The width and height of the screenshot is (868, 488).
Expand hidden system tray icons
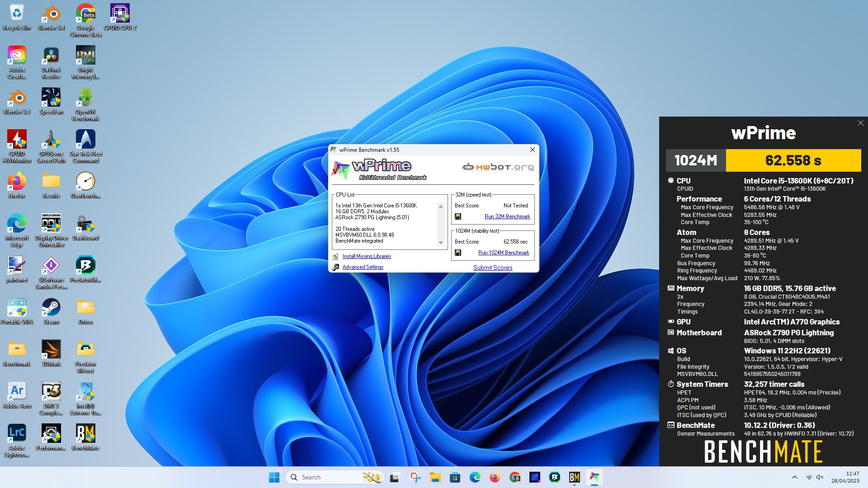(794, 477)
